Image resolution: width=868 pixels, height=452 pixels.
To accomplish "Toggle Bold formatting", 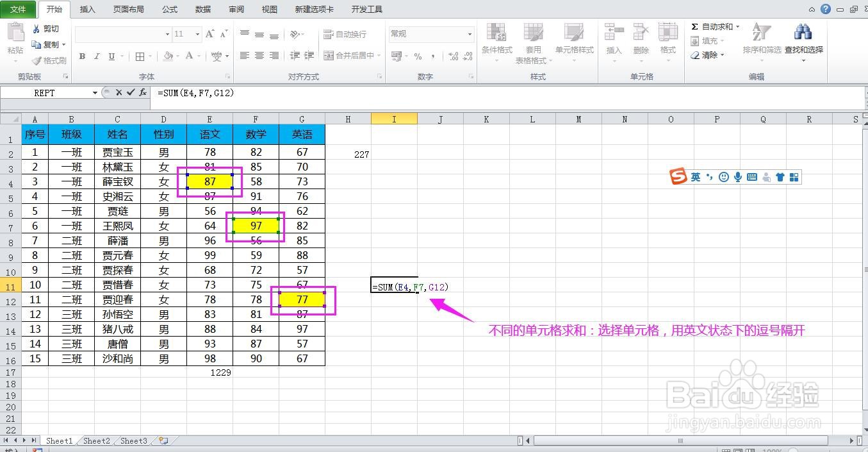I will 82,56.
